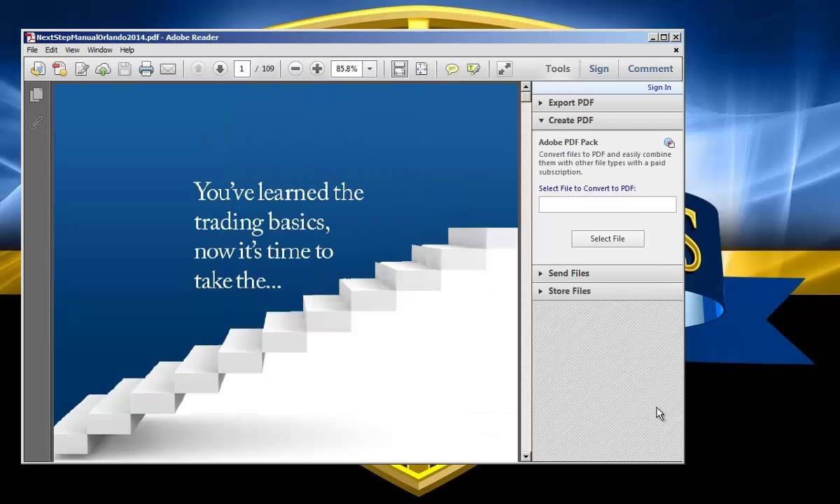The image size is (840, 504).
Task: Open the zoom percentage dropdown arrow
Action: point(370,69)
